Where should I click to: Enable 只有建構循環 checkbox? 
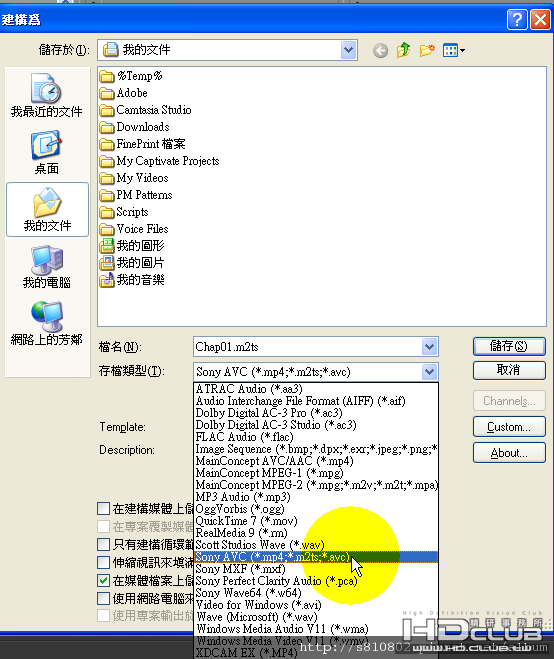pyautogui.click(x=103, y=544)
